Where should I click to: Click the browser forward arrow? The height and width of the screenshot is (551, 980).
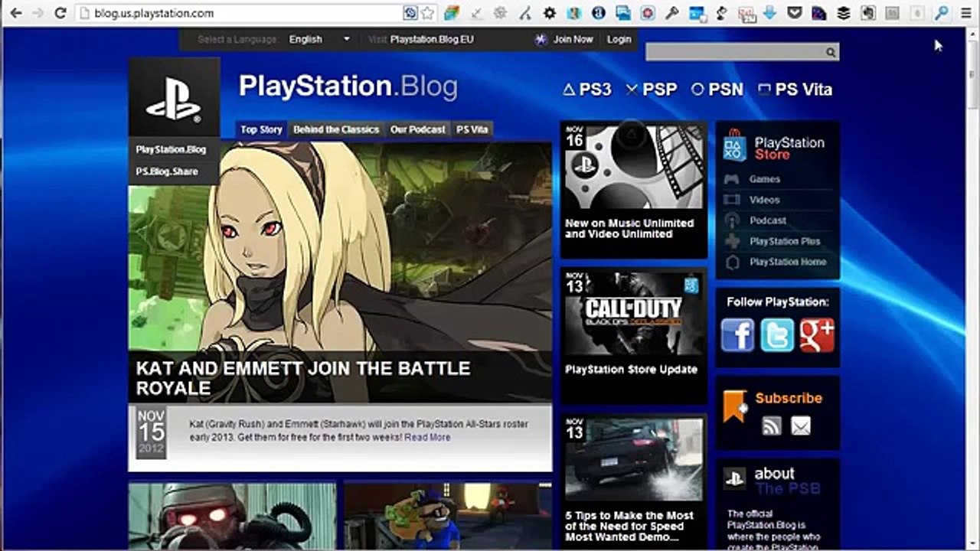click(x=38, y=13)
